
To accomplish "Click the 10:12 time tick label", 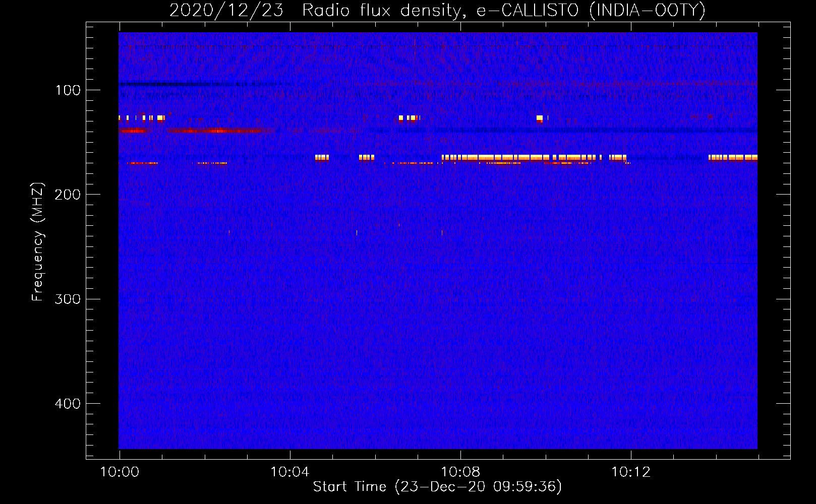I will point(631,472).
